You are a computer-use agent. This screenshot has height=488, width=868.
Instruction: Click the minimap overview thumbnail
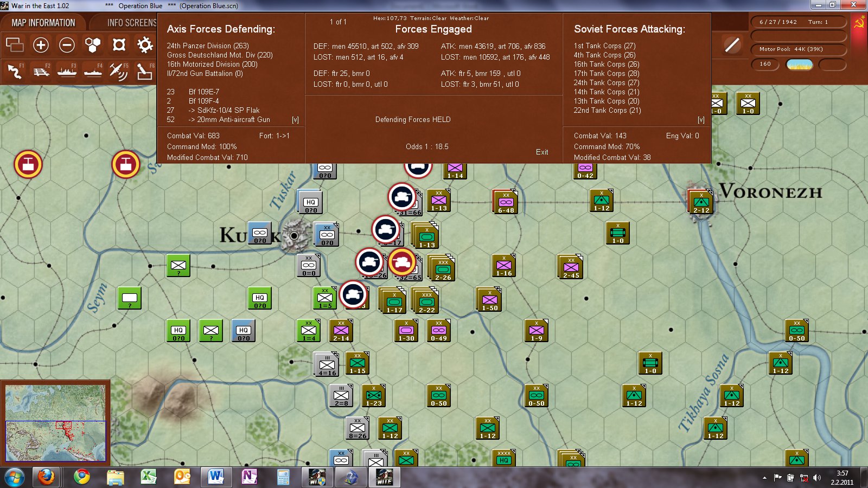click(55, 423)
